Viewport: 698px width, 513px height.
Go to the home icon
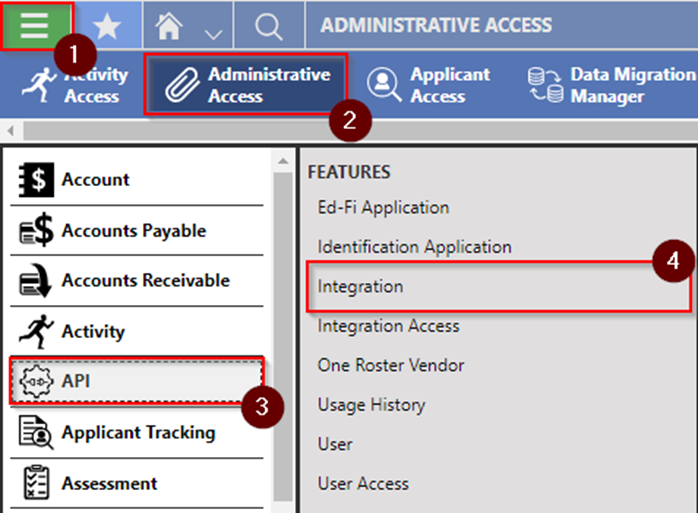click(x=168, y=26)
